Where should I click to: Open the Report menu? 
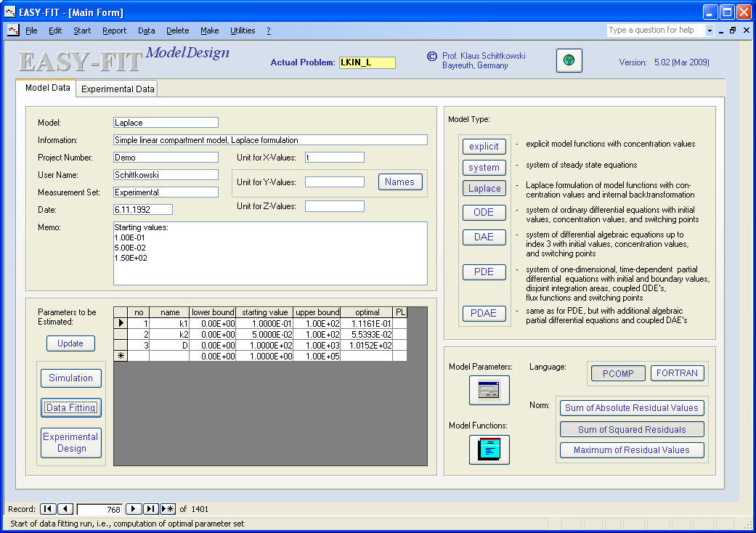114,30
